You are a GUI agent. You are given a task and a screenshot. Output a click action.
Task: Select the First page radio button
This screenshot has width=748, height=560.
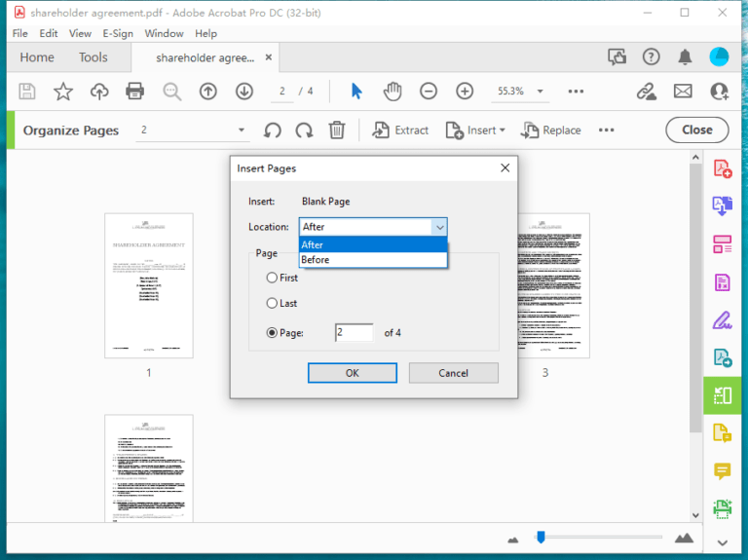coord(272,278)
